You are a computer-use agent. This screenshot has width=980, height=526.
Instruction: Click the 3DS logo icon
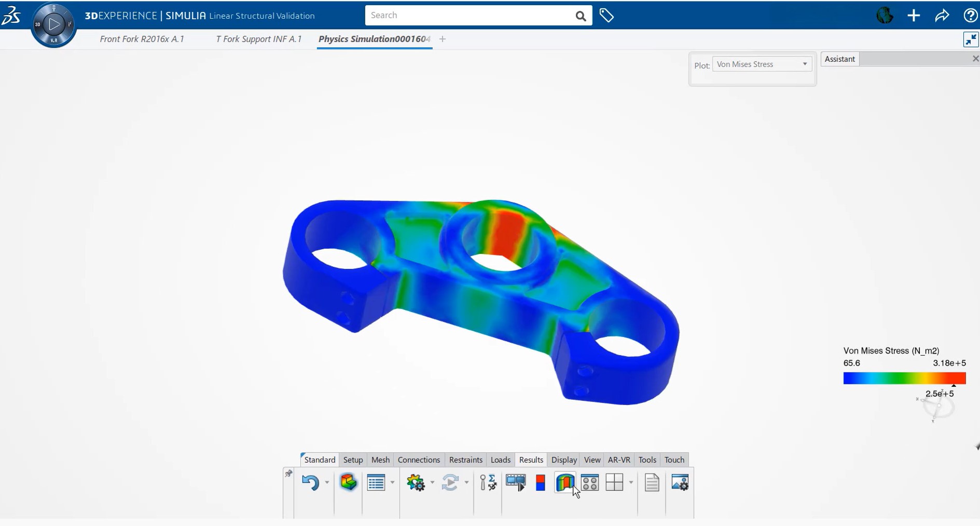tap(11, 15)
